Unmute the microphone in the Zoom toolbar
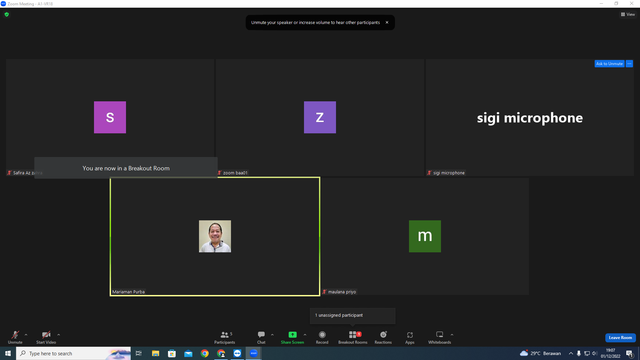Image resolution: width=640 pixels, height=360 pixels. click(x=15, y=337)
